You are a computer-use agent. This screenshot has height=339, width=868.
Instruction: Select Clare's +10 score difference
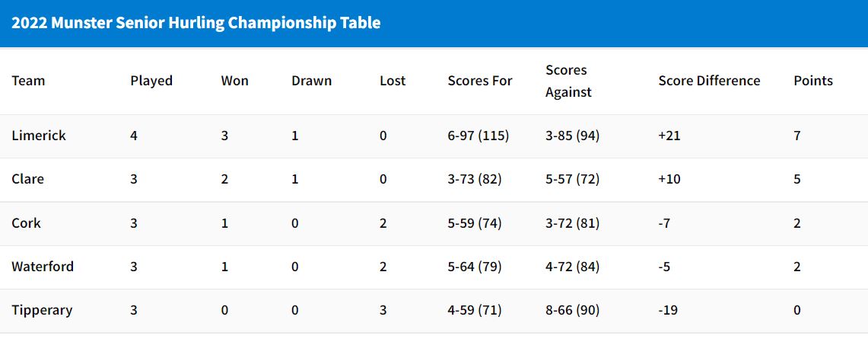click(x=669, y=180)
